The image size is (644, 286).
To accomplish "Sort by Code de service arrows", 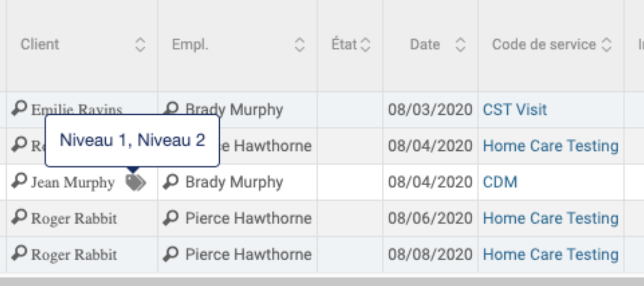I will [x=606, y=45].
